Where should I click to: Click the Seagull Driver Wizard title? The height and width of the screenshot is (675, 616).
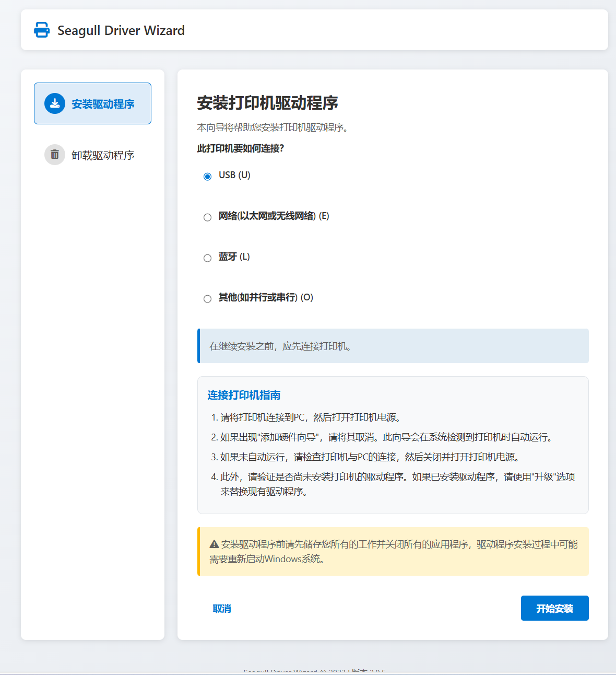pos(121,30)
